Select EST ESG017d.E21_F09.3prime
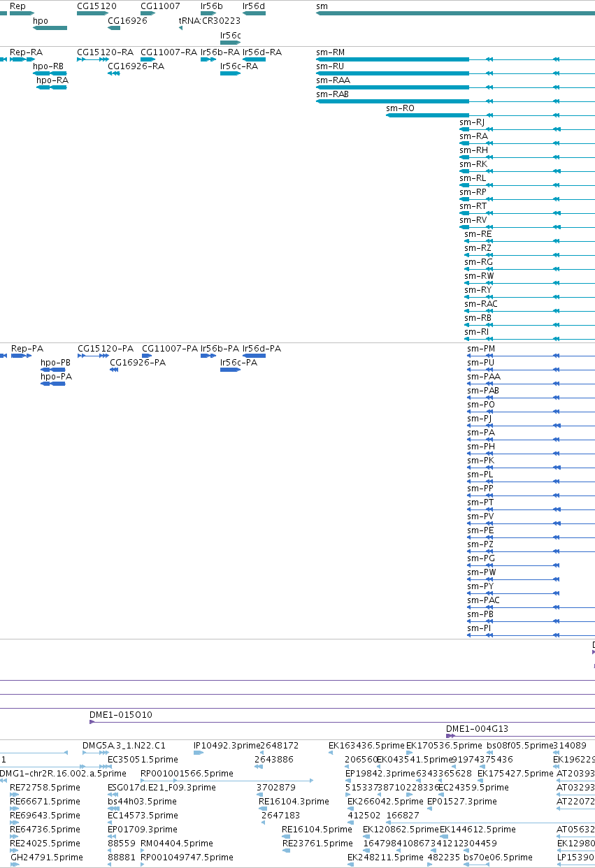 point(162,787)
